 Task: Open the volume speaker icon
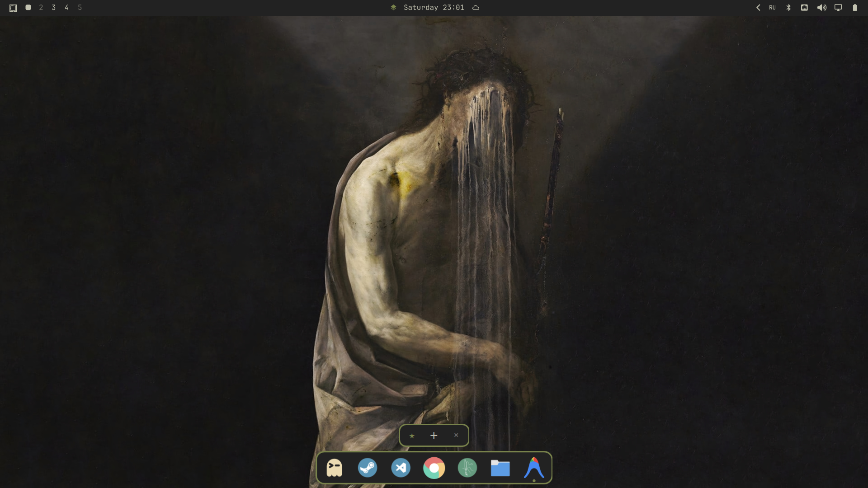click(x=822, y=8)
